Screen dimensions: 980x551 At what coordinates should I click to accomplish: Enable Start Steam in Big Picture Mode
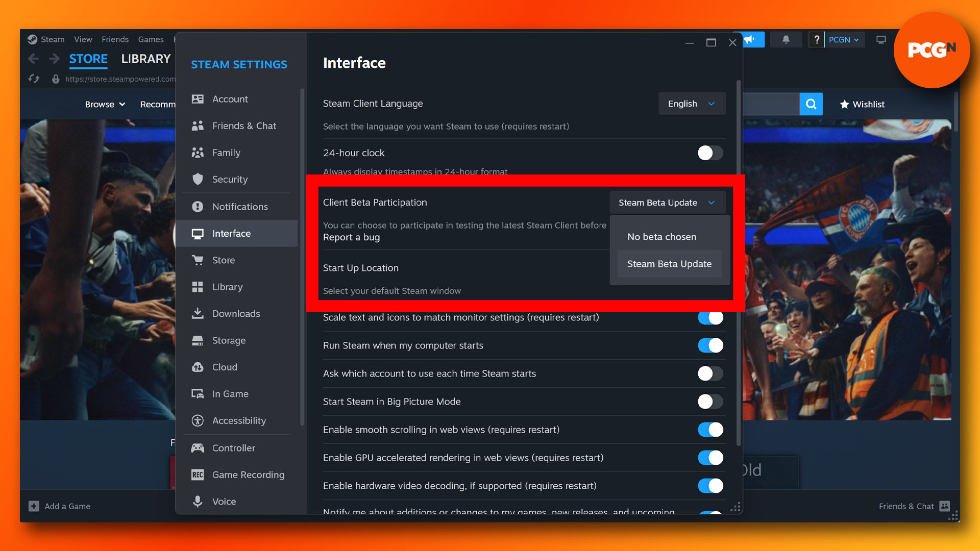coord(710,402)
